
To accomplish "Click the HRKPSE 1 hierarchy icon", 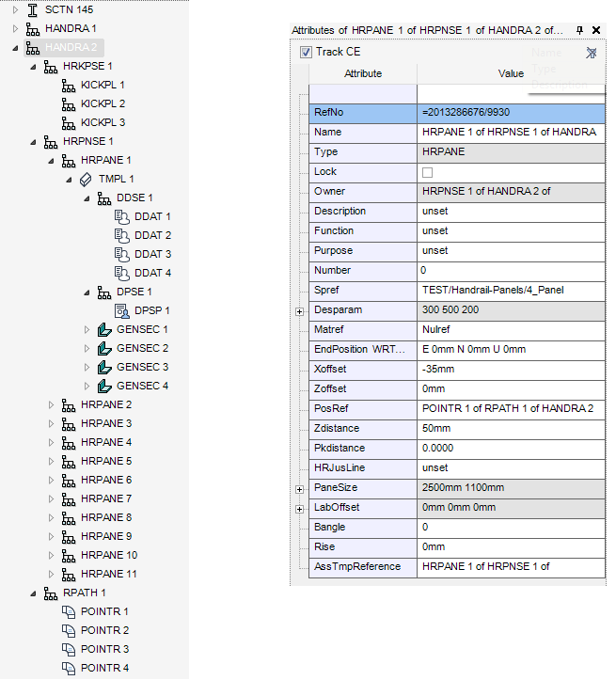I will (x=50, y=66).
